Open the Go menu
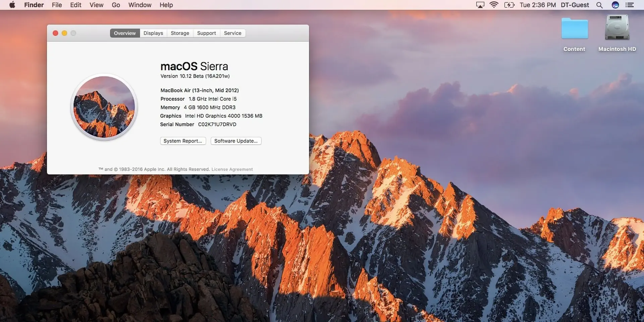Image resolution: width=644 pixels, height=322 pixels. pyautogui.click(x=116, y=5)
